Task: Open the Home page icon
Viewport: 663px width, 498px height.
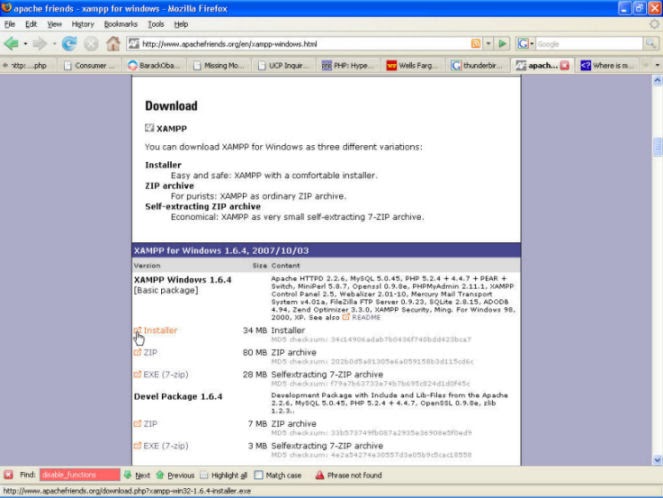Action: point(113,44)
